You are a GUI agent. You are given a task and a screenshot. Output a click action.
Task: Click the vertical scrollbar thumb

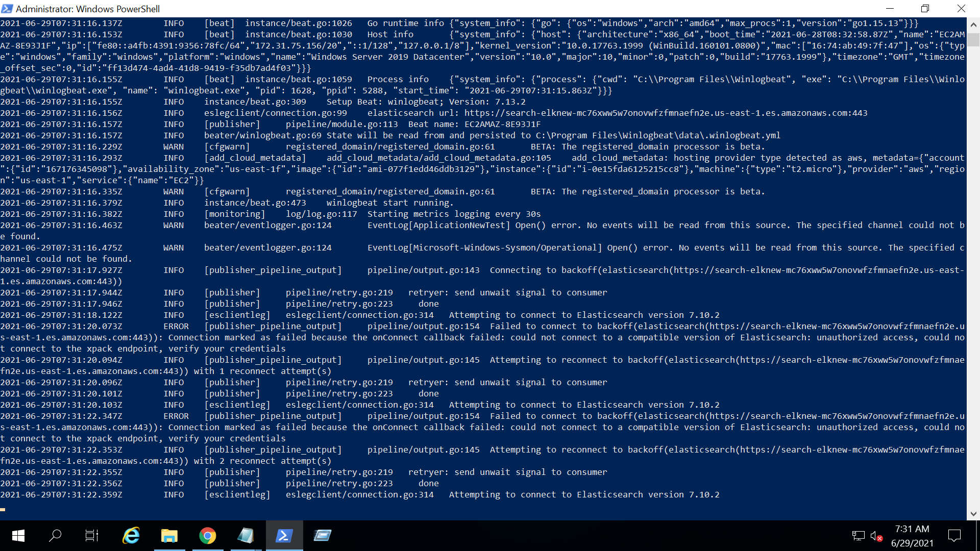click(x=973, y=40)
